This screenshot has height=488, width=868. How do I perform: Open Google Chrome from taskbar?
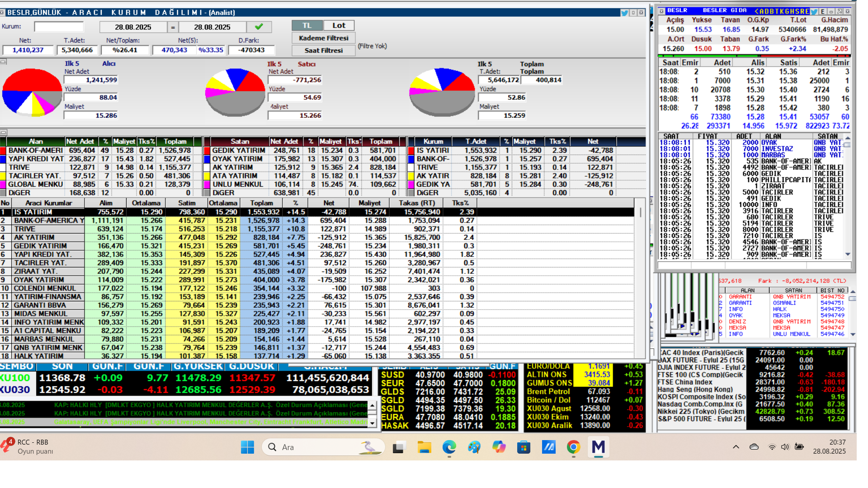[x=573, y=447]
